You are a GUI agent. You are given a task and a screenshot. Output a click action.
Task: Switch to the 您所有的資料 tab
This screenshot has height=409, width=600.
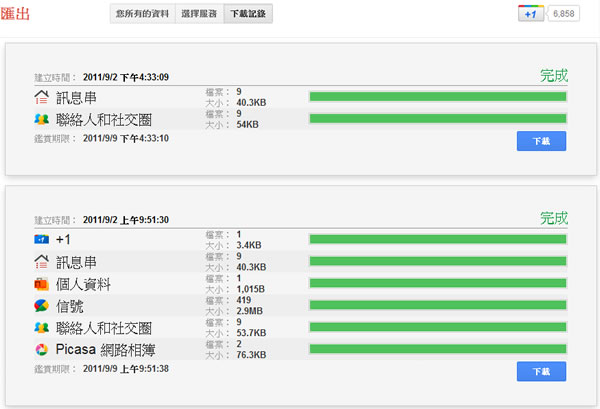click(x=142, y=13)
